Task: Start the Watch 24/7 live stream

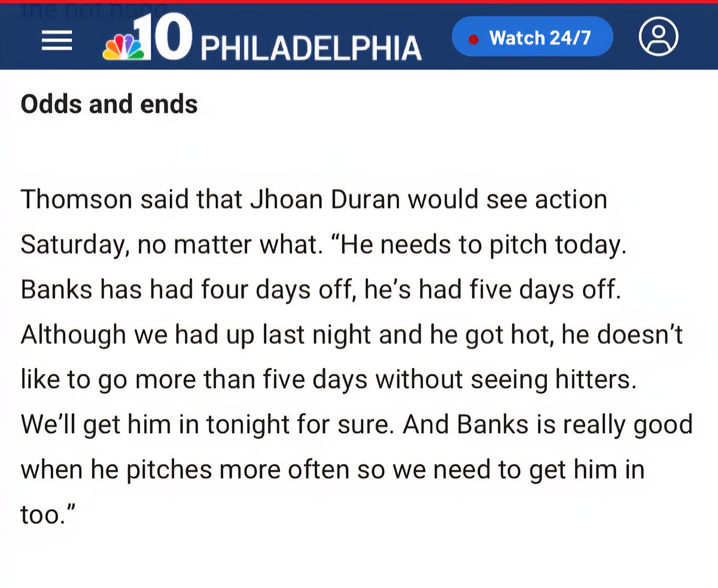Action: (x=533, y=36)
